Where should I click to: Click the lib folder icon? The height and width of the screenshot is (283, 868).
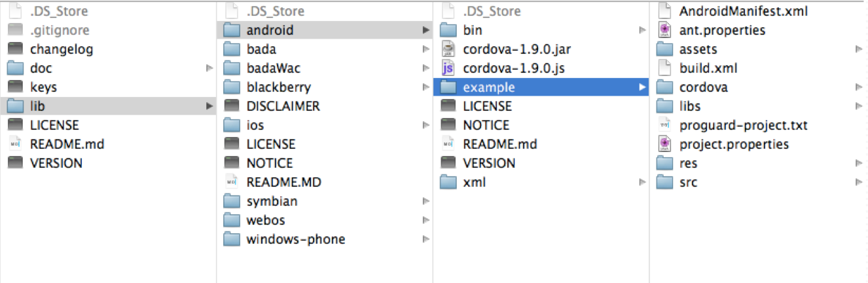(16, 106)
